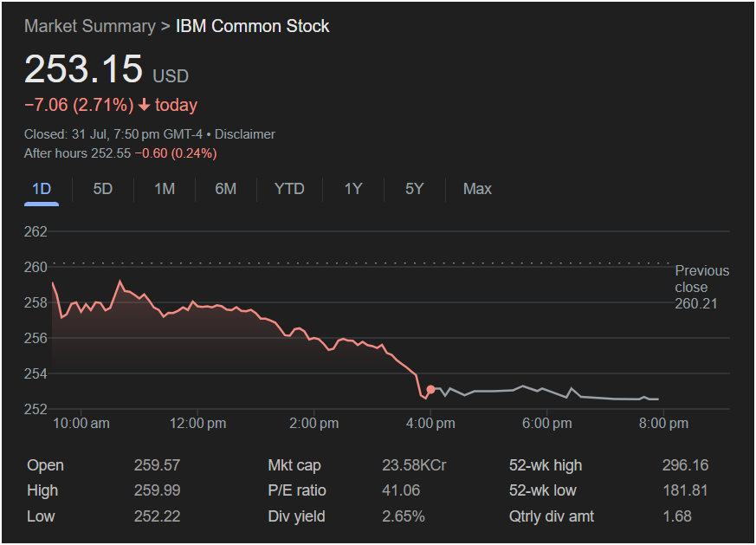Switch to YTD chart view
The image size is (756, 545).
pyautogui.click(x=289, y=189)
